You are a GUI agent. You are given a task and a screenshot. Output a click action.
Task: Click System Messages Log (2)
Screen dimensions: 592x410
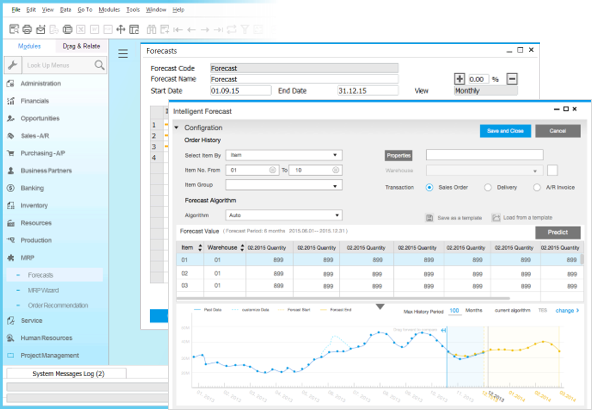(68, 373)
